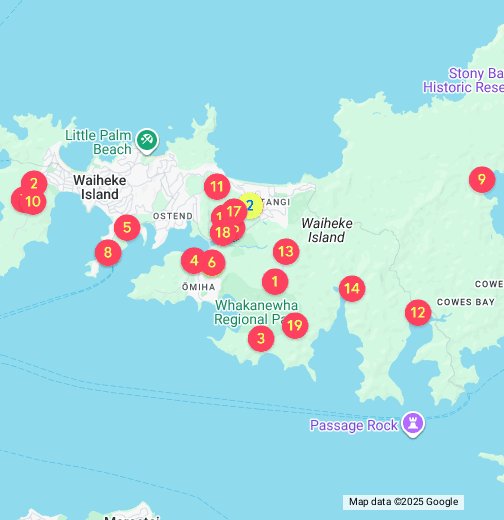Viewport: 504px width, 520px height.
Task: Open red marker number 5
Action: click(x=127, y=228)
